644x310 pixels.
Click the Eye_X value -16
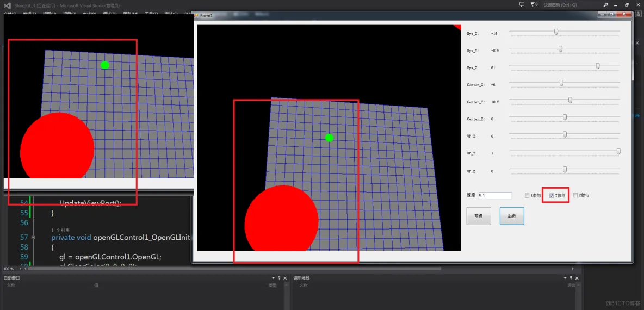pyautogui.click(x=494, y=34)
